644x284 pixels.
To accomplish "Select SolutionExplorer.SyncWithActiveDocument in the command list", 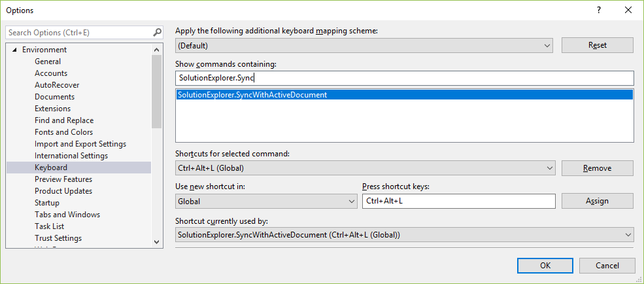I will pyautogui.click(x=252, y=95).
